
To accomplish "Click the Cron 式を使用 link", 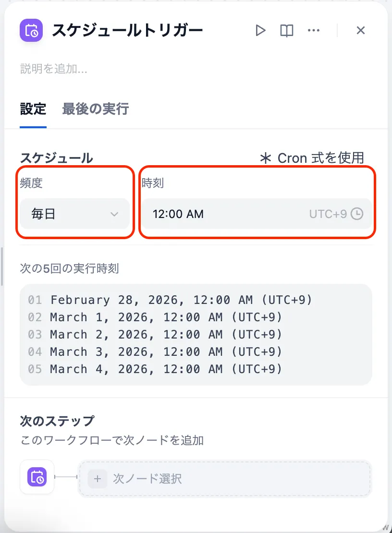I will click(320, 158).
